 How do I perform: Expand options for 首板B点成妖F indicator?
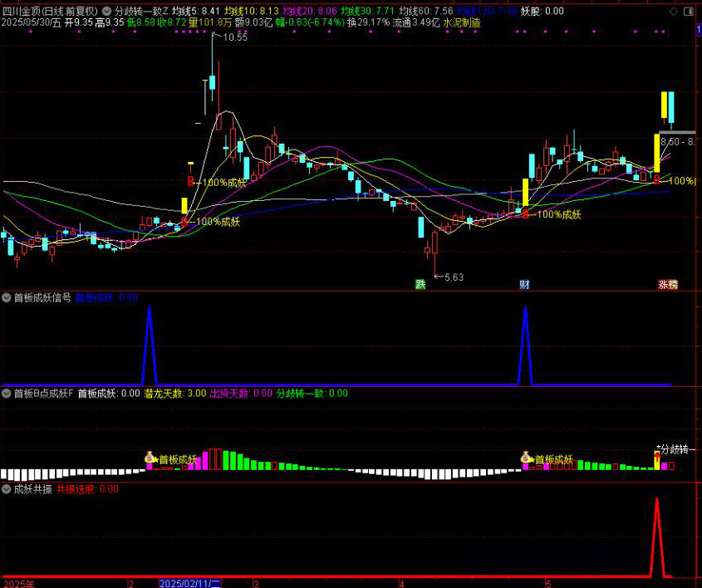coord(7,393)
